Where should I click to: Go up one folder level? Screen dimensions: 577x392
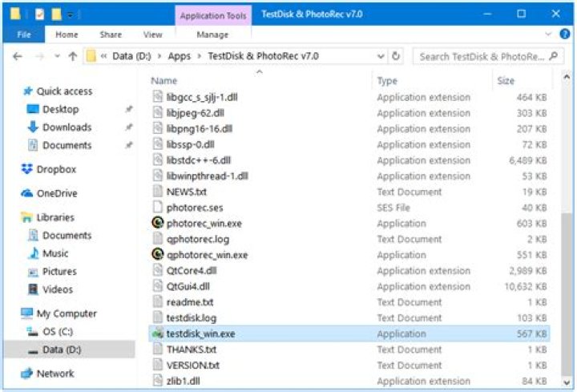click(73, 57)
